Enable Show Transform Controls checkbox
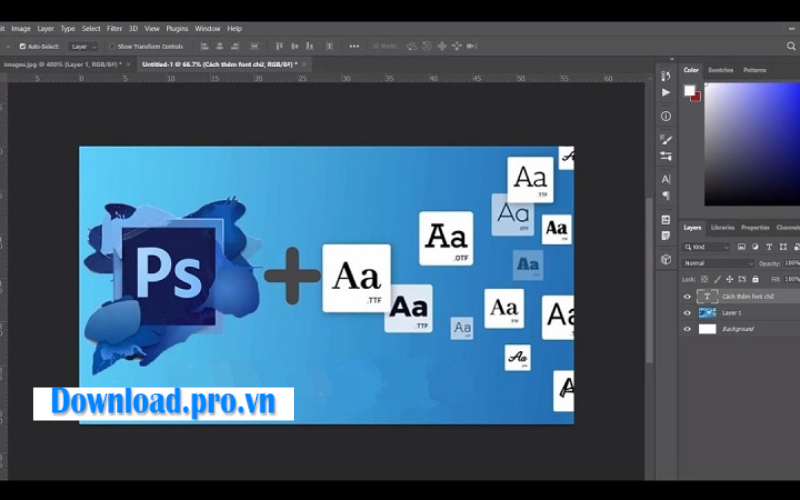This screenshot has height=500, width=800. 112,46
